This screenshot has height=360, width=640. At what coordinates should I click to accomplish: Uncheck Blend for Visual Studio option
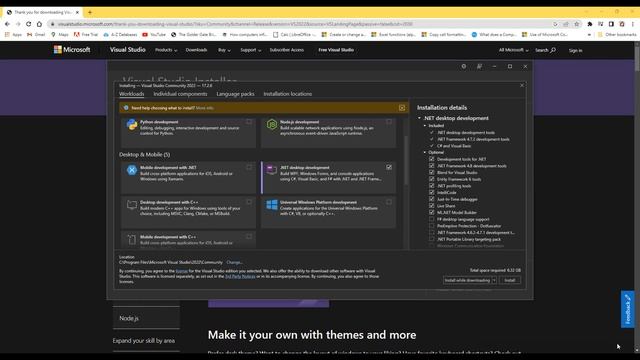[431, 172]
